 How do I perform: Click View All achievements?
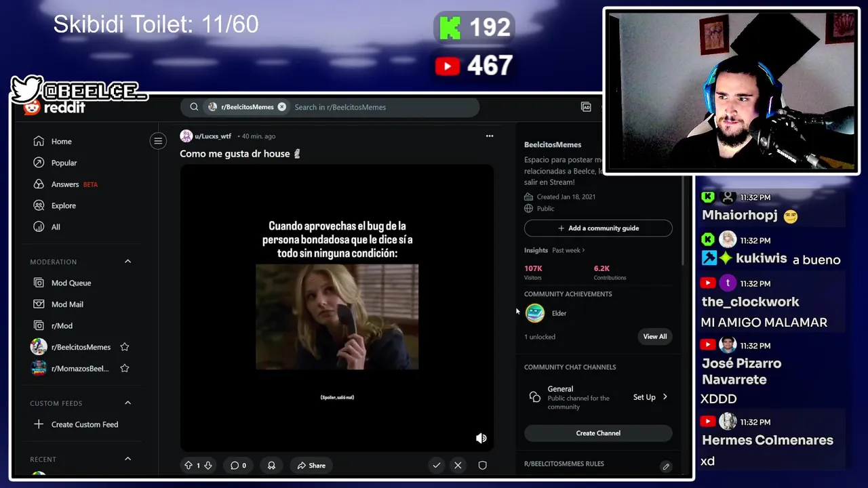coord(655,337)
